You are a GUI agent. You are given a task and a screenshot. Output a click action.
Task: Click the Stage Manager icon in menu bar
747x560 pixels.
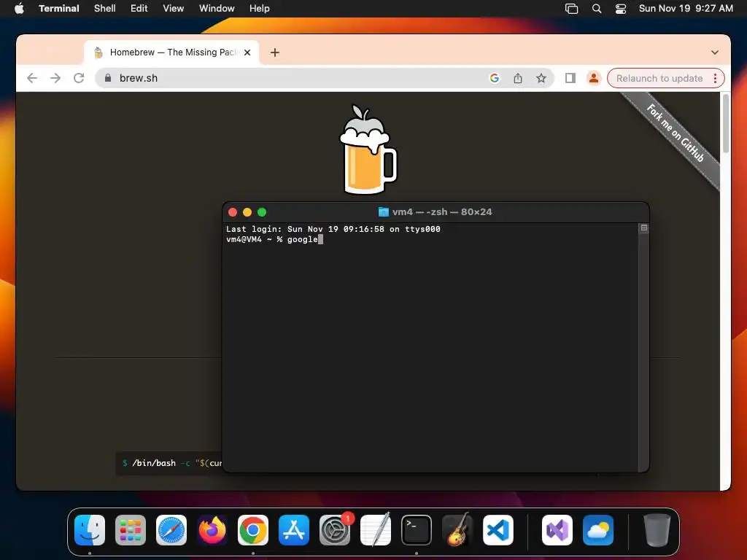[x=572, y=9]
